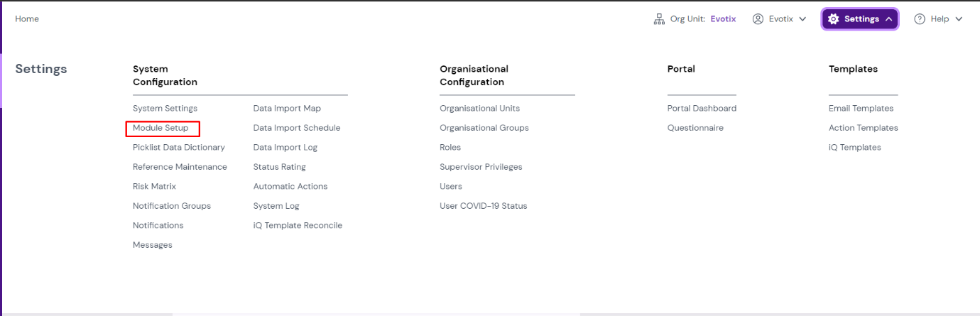Choose Risk Matrix
This screenshot has height=316, width=980.
[154, 187]
